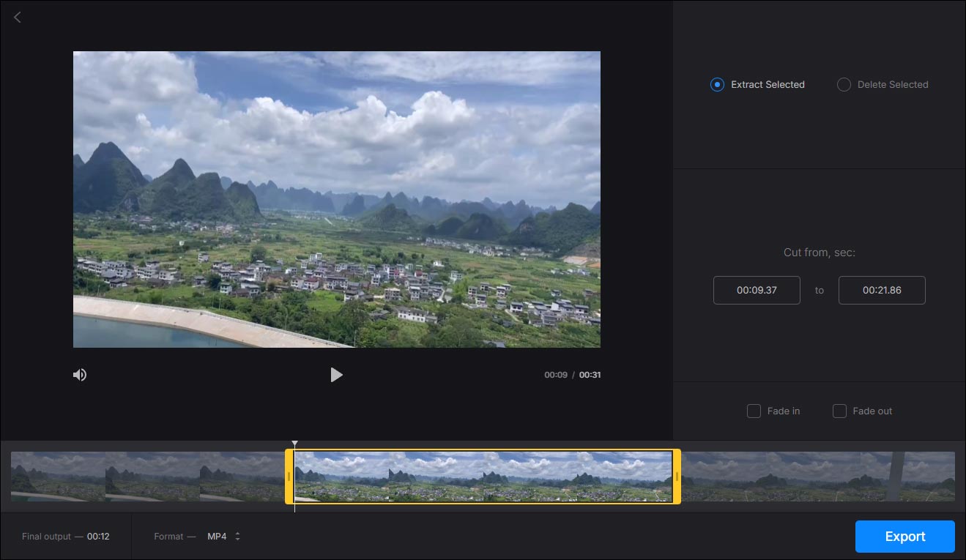The height and width of the screenshot is (560, 966).
Task: Click the down arrow next to MP4 format
Action: tap(239, 540)
